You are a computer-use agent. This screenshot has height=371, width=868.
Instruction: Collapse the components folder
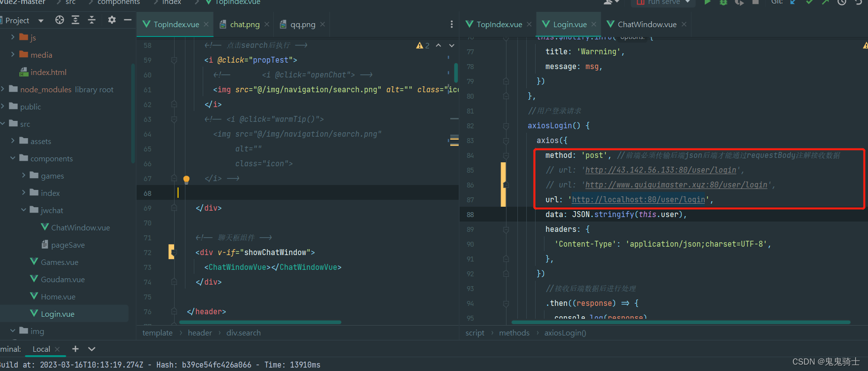point(13,158)
